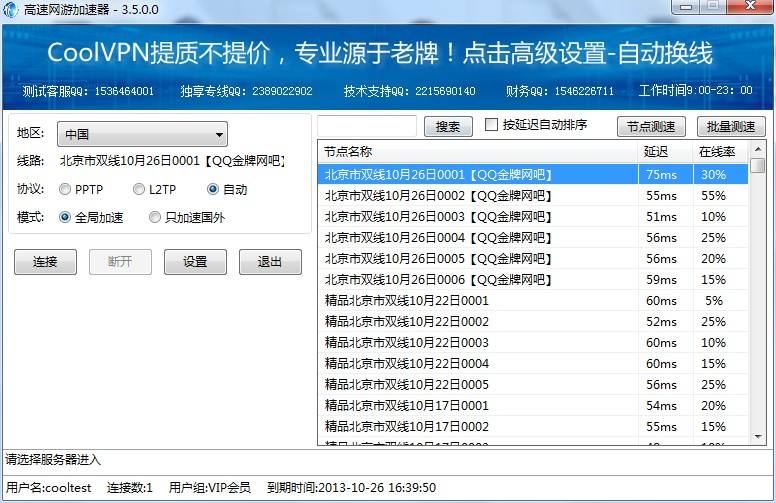
Task: Click 用户组:VIP会员 in status bar
Action: 210,488
